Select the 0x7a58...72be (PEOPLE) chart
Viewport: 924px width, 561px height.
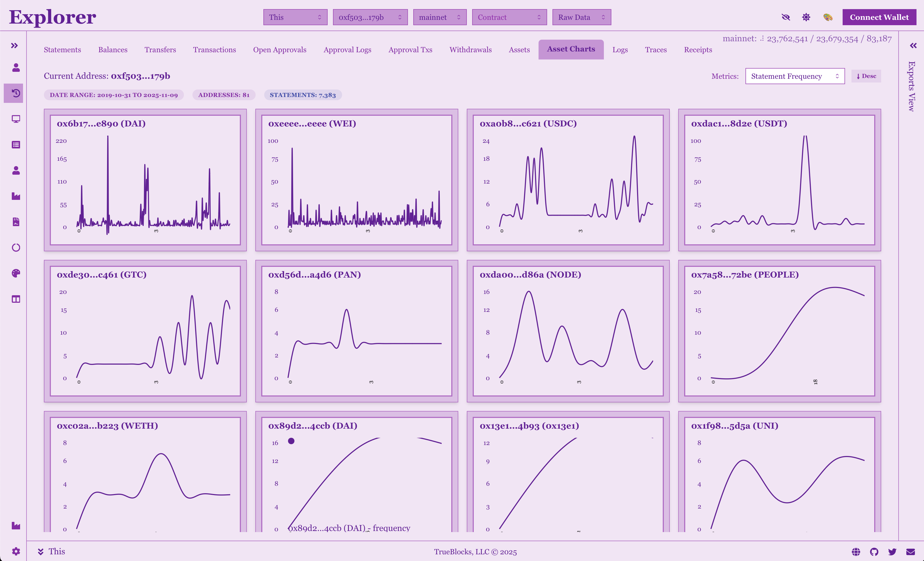click(780, 331)
